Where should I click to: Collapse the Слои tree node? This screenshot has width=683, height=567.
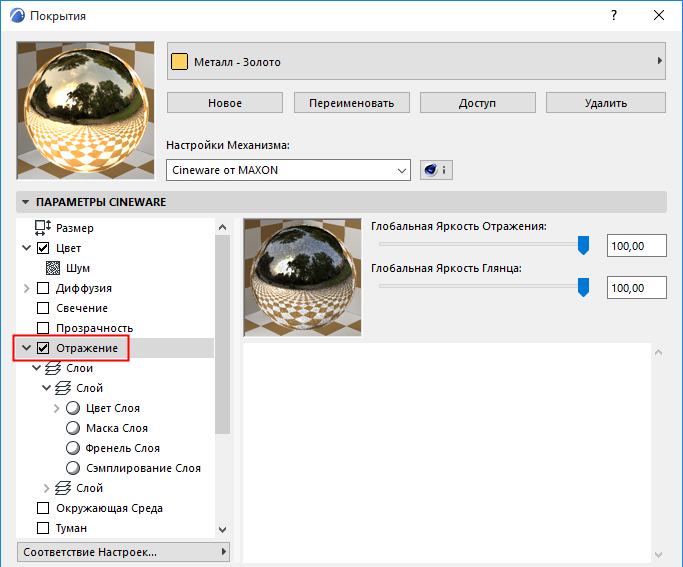[37, 368]
